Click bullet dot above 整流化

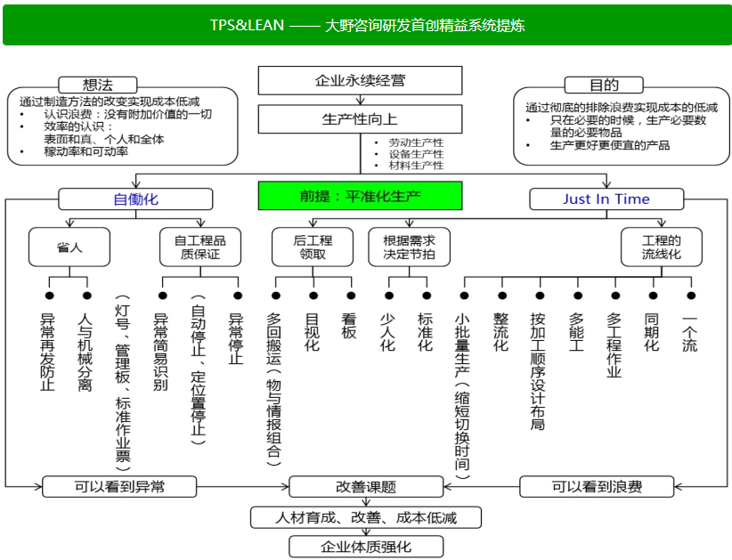tap(502, 296)
